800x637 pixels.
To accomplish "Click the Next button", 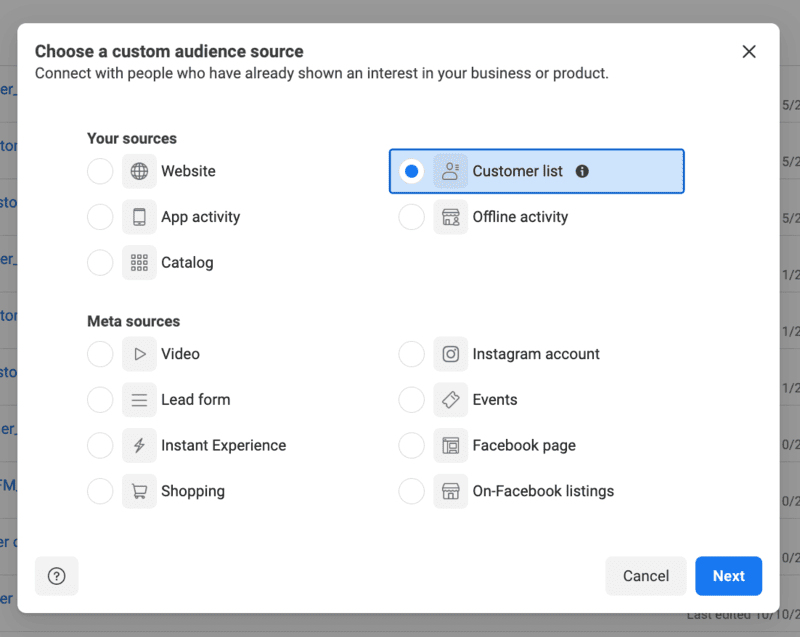I will point(729,576).
